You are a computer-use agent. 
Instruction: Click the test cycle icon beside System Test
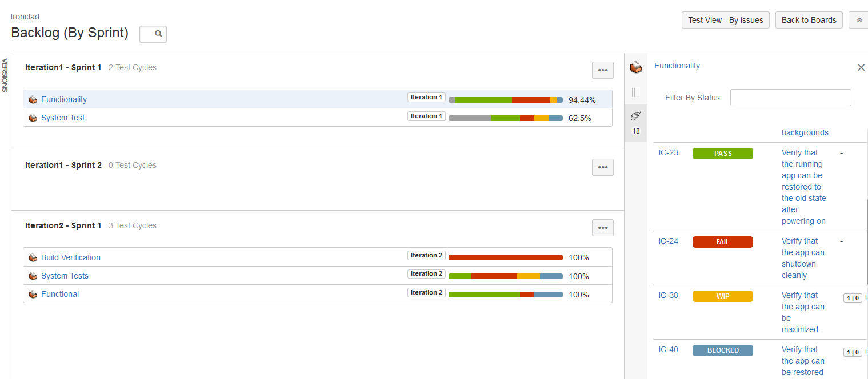33,118
